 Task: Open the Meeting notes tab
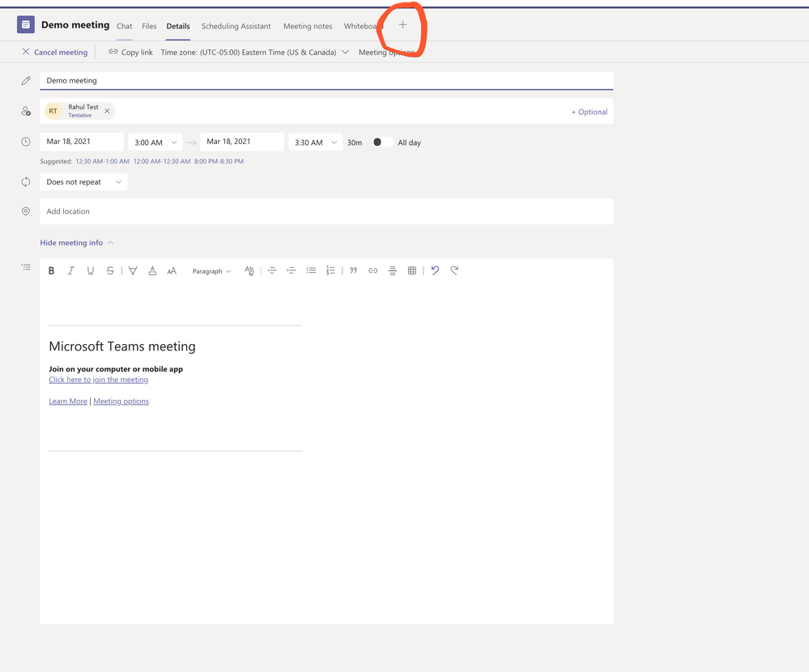(x=308, y=26)
